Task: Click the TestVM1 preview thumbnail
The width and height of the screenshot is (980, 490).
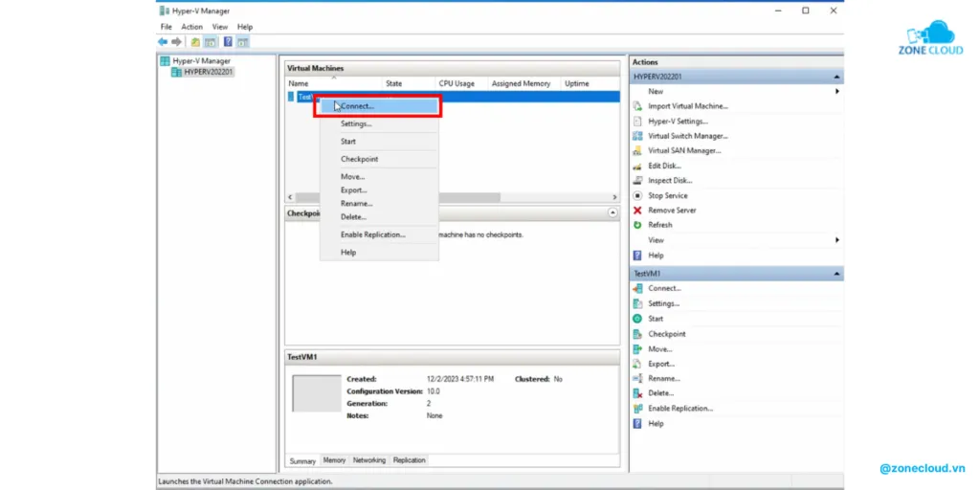Action: pos(317,393)
